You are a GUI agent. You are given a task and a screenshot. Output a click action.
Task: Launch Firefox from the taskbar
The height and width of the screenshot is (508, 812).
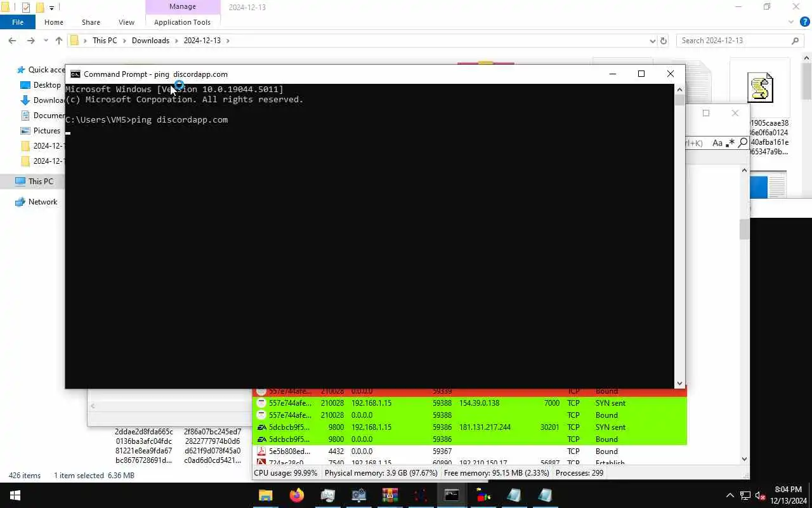coord(296,495)
